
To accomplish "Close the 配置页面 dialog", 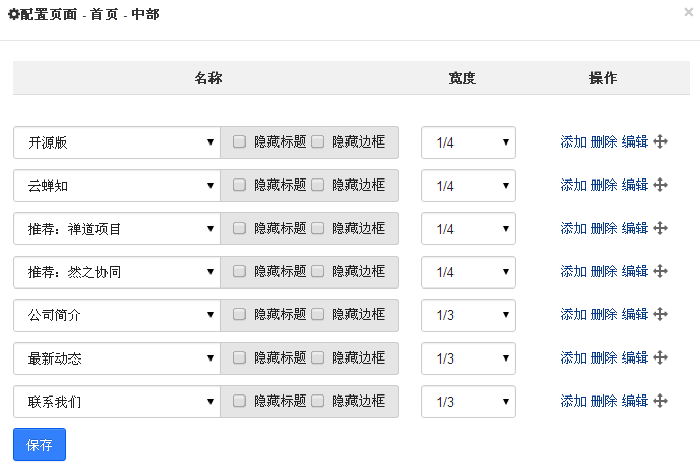I will (688, 13).
